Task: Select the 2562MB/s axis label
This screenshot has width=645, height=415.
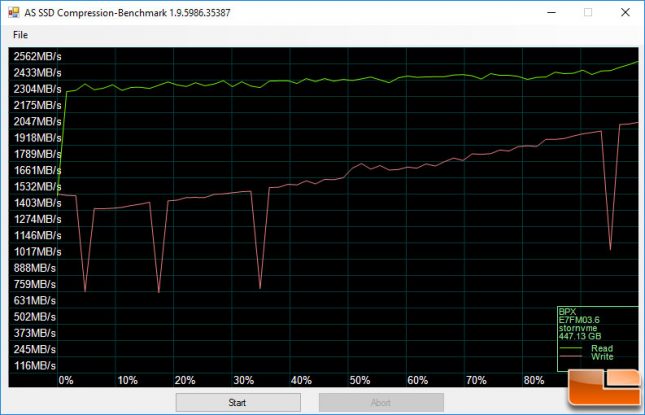Action: click(x=37, y=56)
